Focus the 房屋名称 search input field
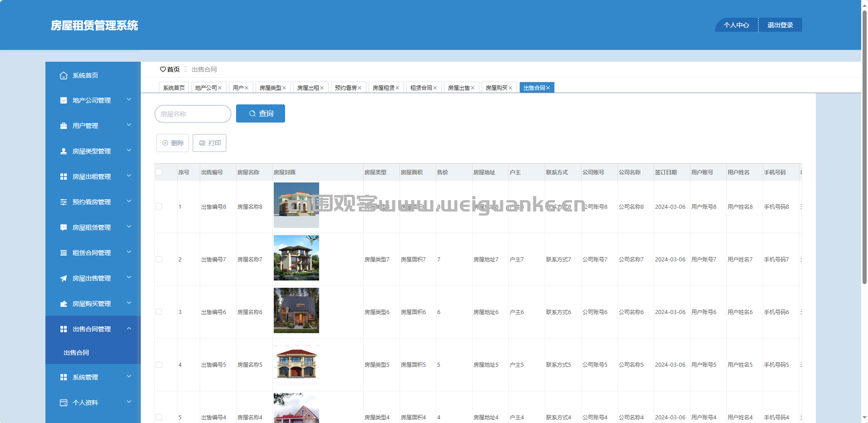 point(193,114)
